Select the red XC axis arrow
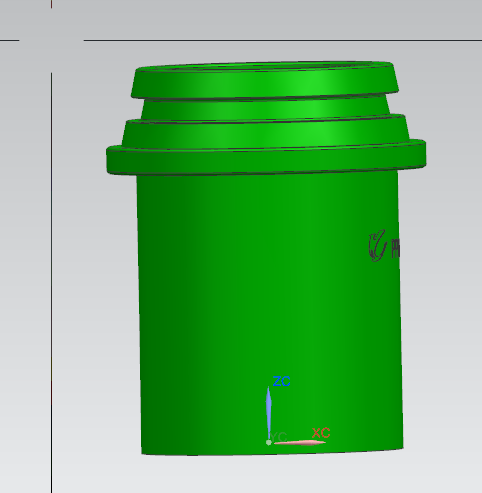 click(x=299, y=443)
